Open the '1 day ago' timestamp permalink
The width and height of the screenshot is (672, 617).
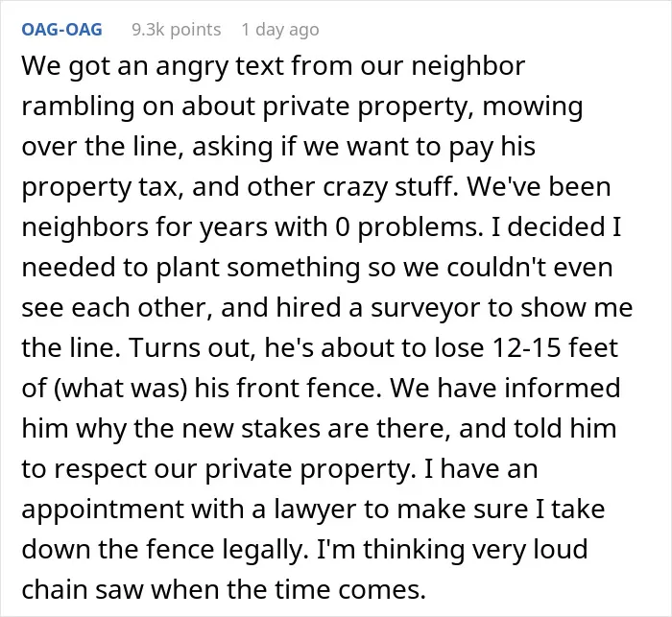280,30
